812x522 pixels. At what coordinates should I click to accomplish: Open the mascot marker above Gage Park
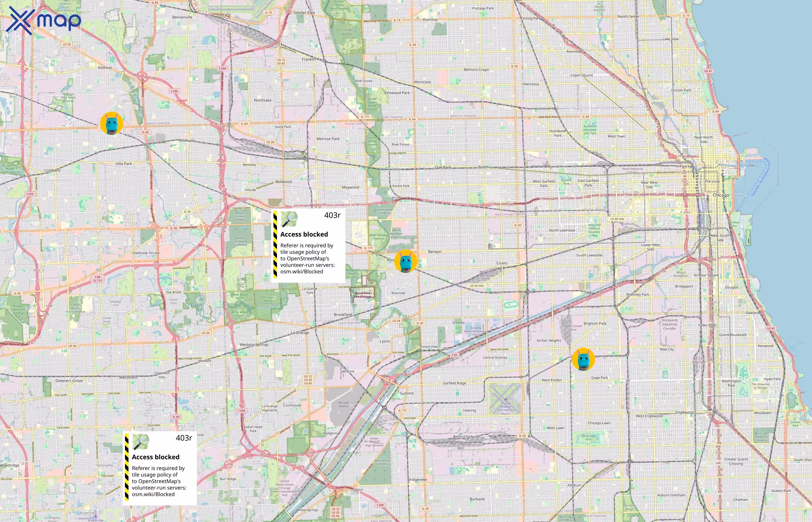click(583, 359)
